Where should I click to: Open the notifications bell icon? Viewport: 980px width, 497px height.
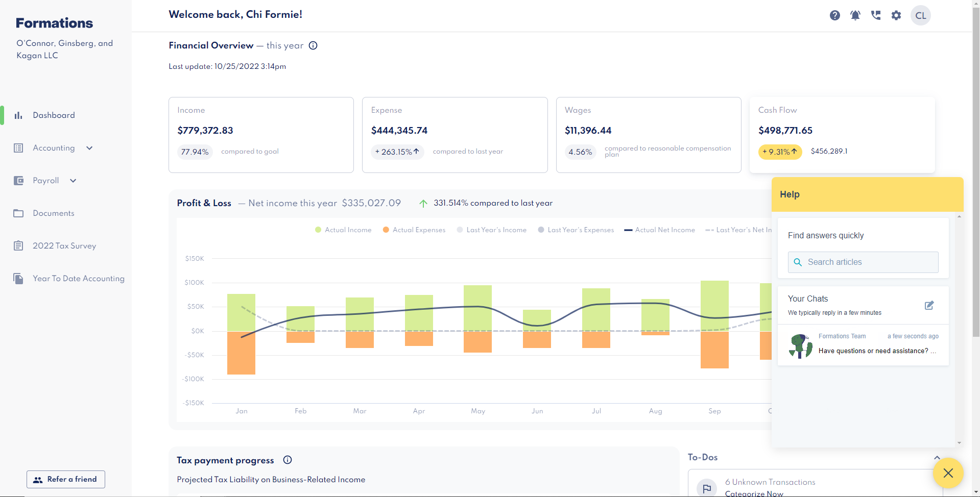855,15
